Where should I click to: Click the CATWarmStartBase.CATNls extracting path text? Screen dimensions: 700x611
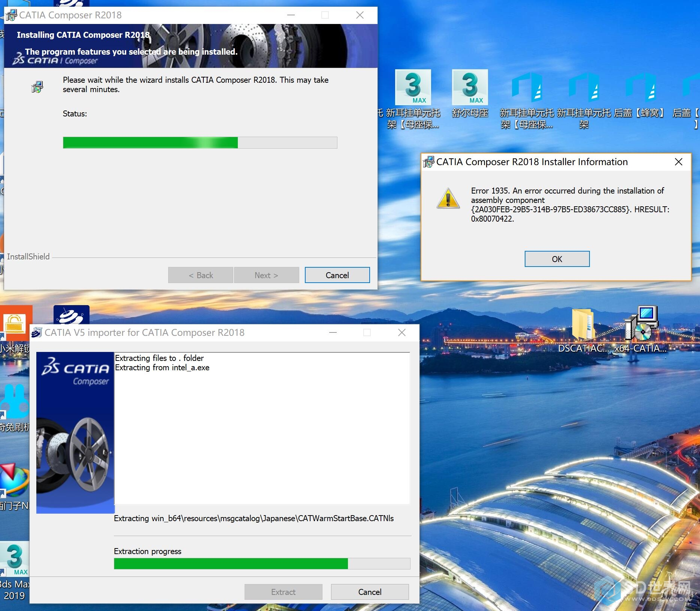pyautogui.click(x=254, y=518)
